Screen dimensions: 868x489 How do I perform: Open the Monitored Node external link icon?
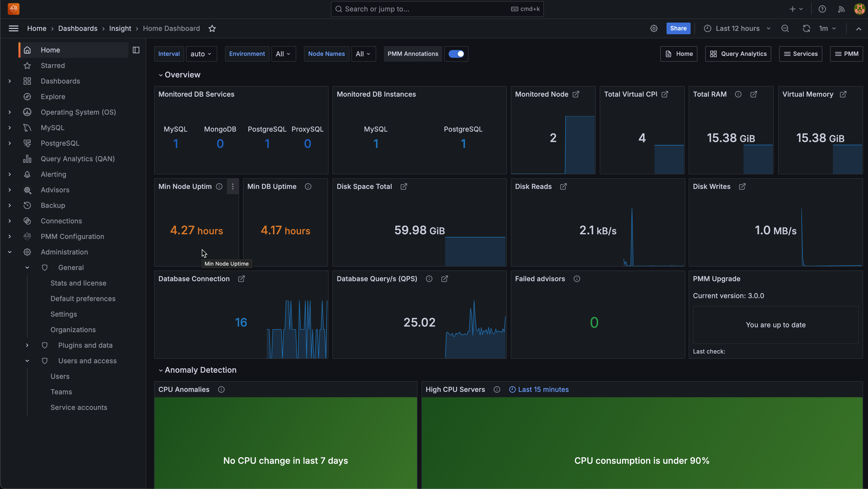click(576, 94)
